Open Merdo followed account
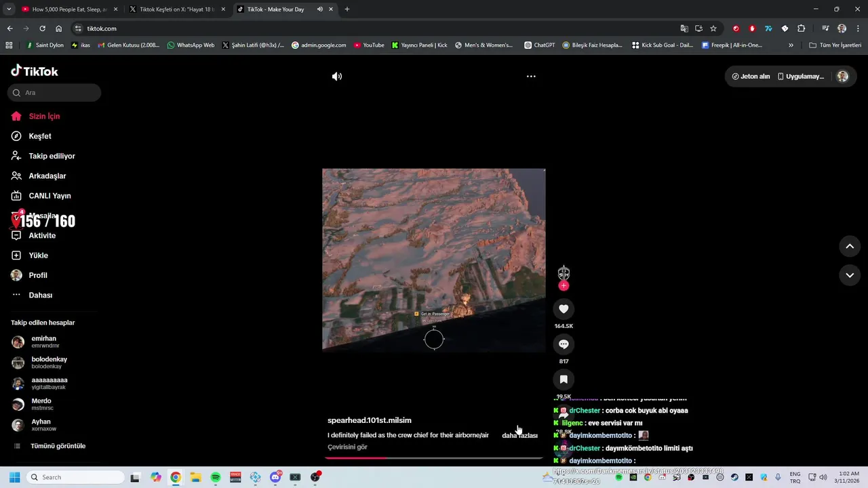This screenshot has width=868, height=488. (x=33, y=404)
